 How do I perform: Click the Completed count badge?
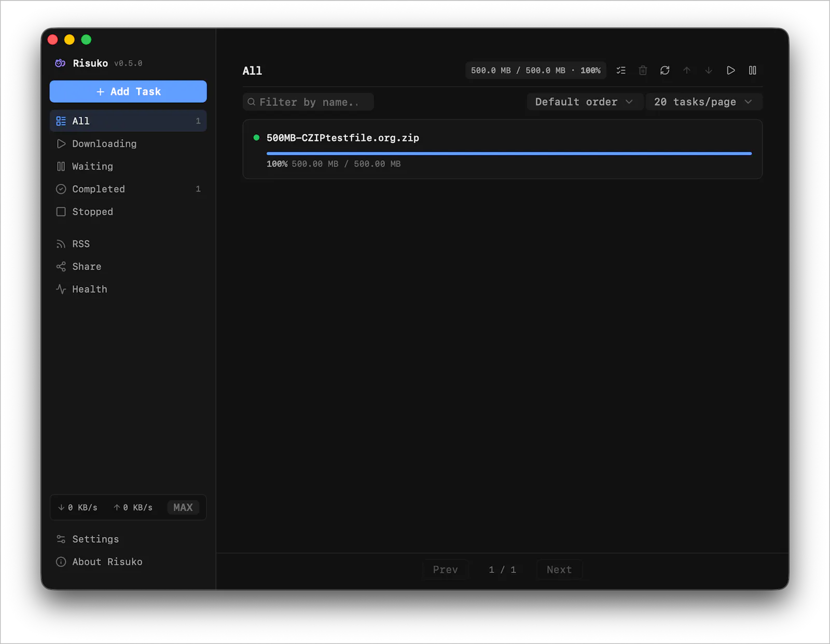[x=198, y=189]
